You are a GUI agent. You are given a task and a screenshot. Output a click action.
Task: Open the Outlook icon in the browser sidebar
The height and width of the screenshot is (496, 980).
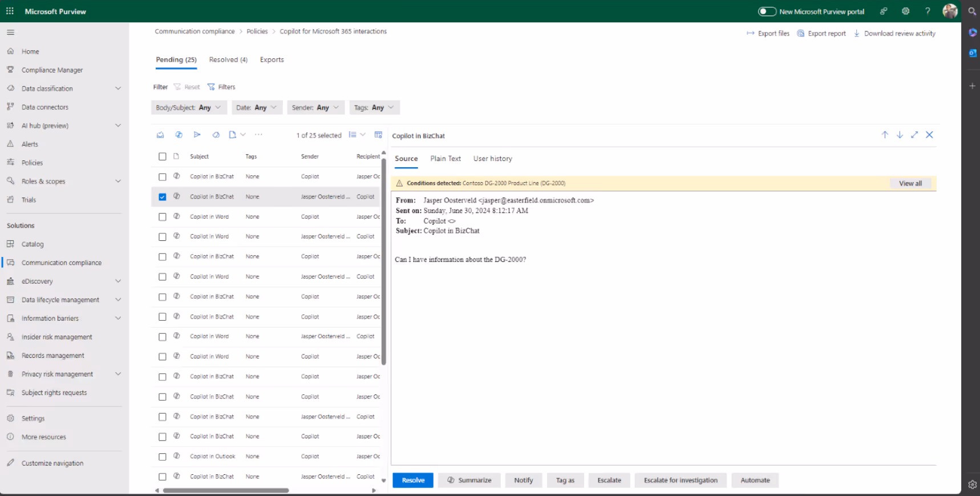pyautogui.click(x=973, y=53)
